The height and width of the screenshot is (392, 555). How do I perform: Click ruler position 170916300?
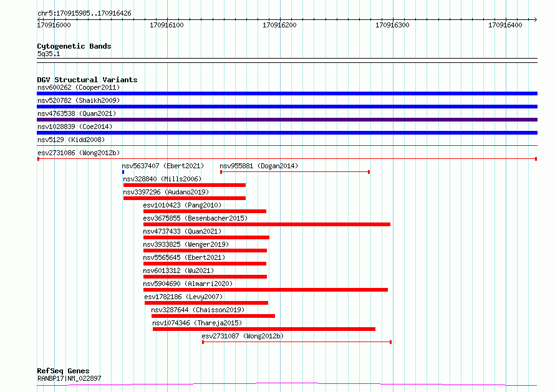[392, 25]
